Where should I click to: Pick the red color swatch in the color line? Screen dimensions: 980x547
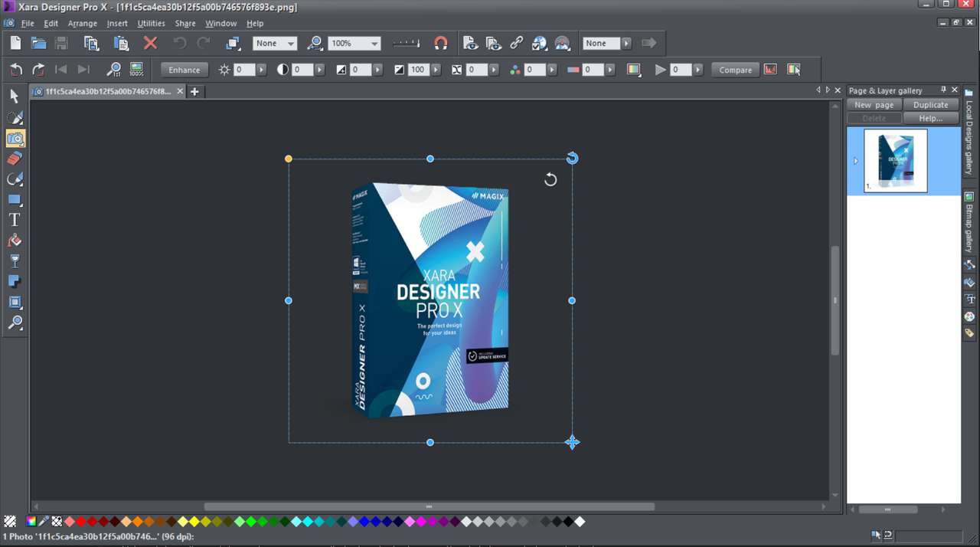[x=80, y=522]
